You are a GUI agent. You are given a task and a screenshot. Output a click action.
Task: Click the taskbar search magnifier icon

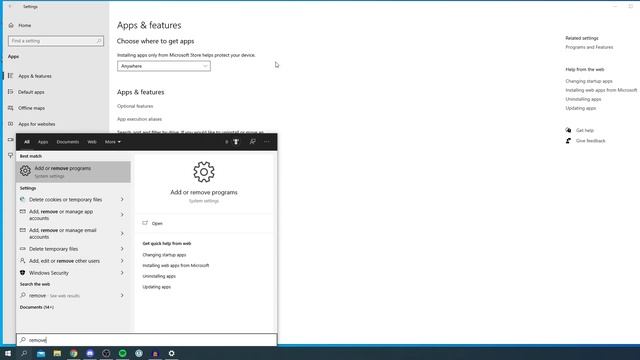[24, 353]
